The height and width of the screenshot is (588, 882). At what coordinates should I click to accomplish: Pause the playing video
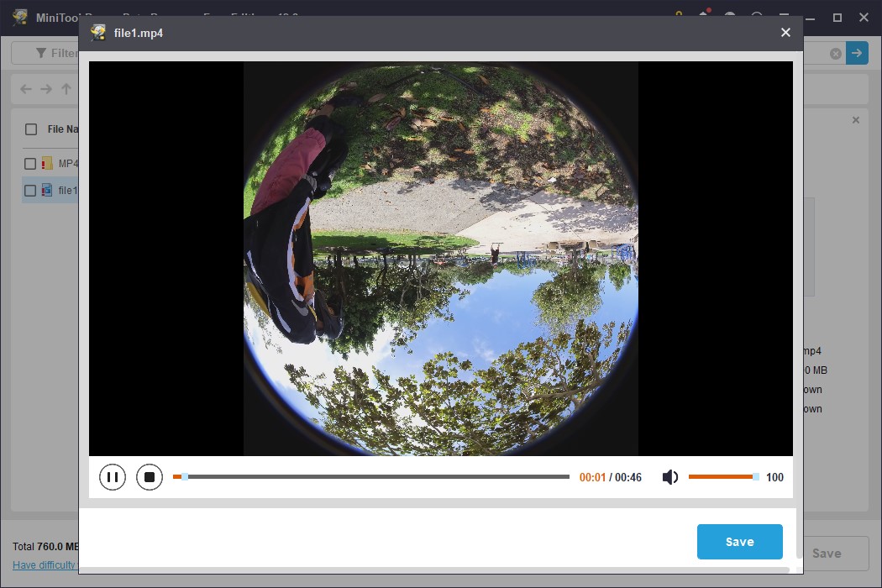113,476
